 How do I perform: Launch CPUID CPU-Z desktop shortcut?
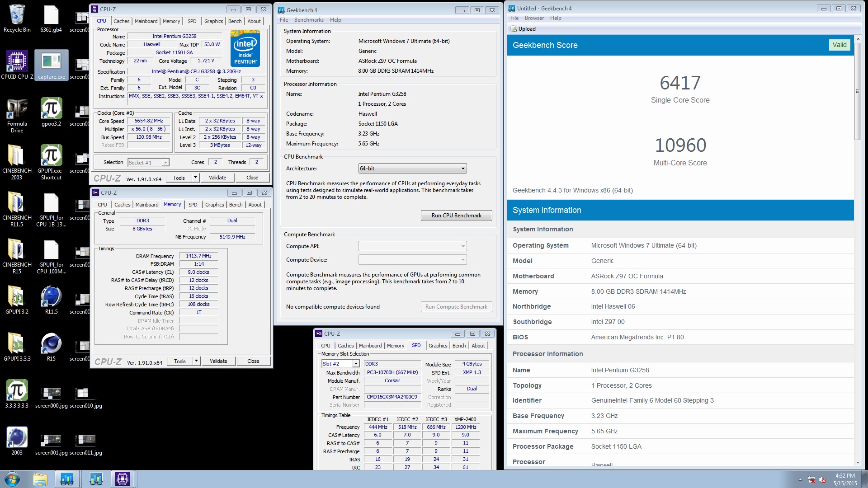[x=17, y=65]
